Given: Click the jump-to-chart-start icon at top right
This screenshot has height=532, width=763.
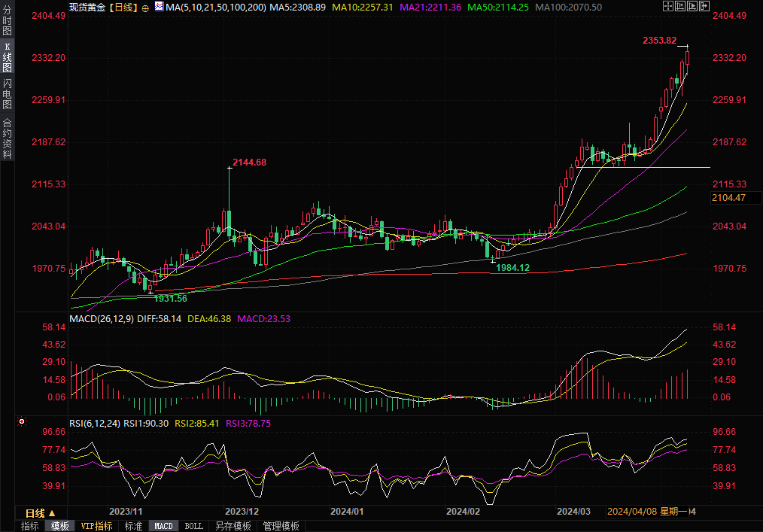Looking at the screenshot, I should pos(681,6).
